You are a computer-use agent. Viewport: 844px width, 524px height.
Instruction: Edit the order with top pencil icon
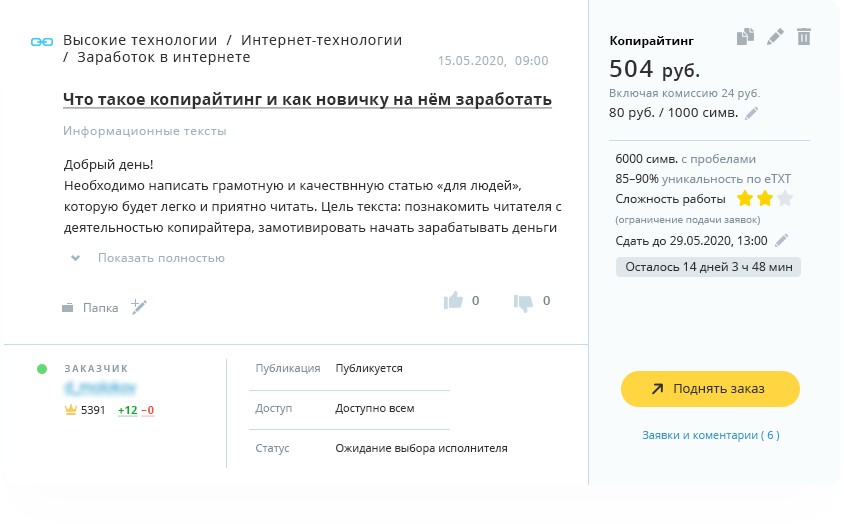pos(775,37)
